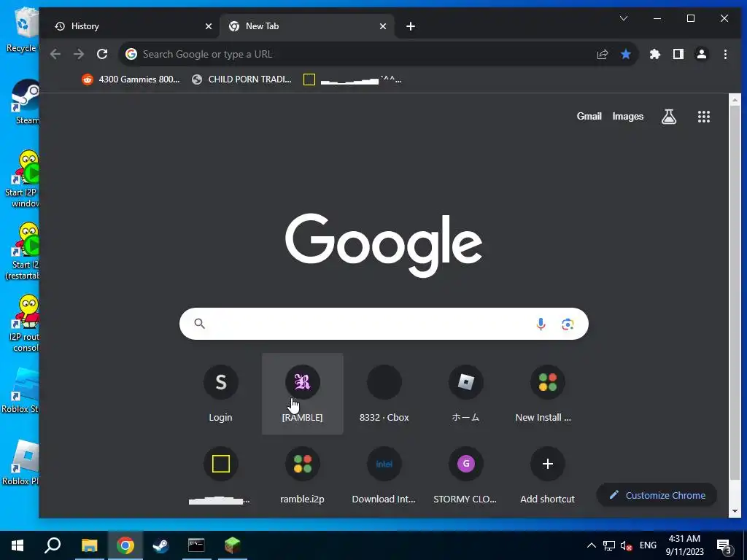Image resolution: width=747 pixels, height=560 pixels.
Task: Switch the ENG input language
Action: [648, 545]
